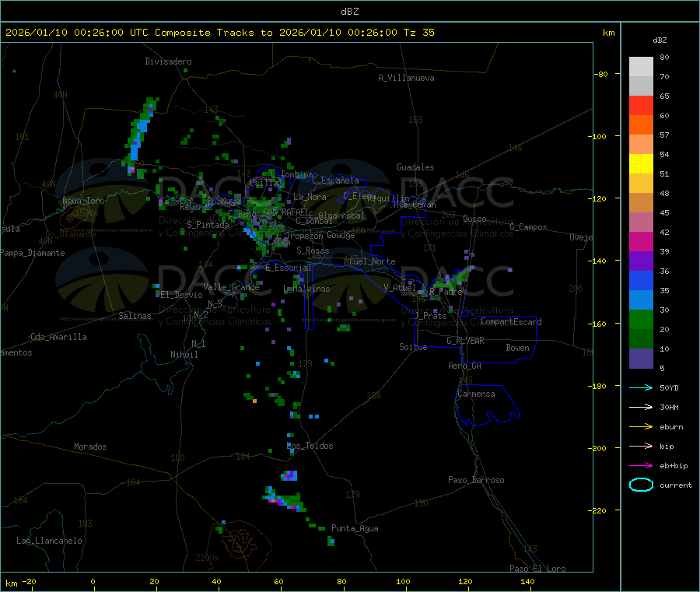Click the 'Paso_El_Loro' map label
700x592 pixels.
pyautogui.click(x=538, y=569)
